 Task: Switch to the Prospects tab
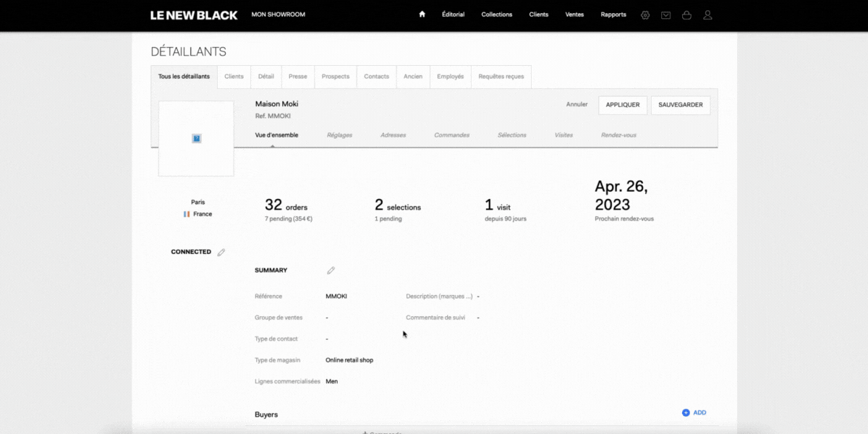click(336, 77)
